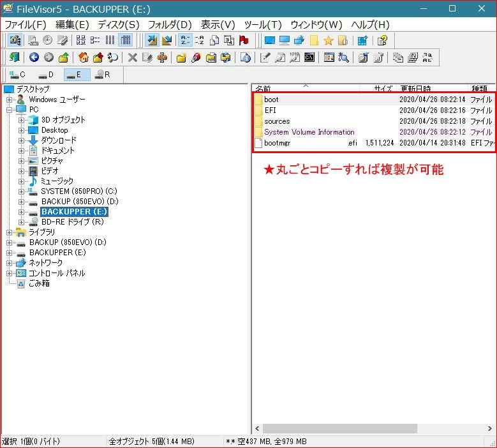The width and height of the screenshot is (497, 448).
Task: Sort by 名前 column header
Action: click(306, 88)
